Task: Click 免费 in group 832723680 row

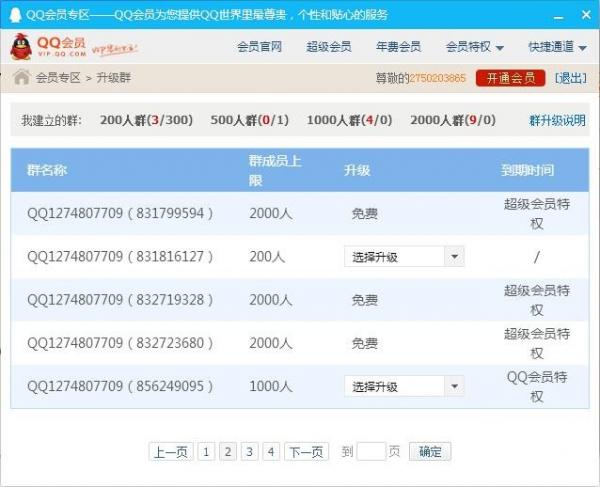Action: click(x=365, y=344)
